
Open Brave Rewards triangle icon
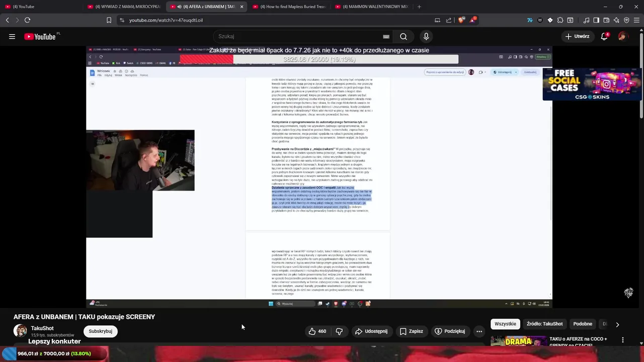pos(473,20)
